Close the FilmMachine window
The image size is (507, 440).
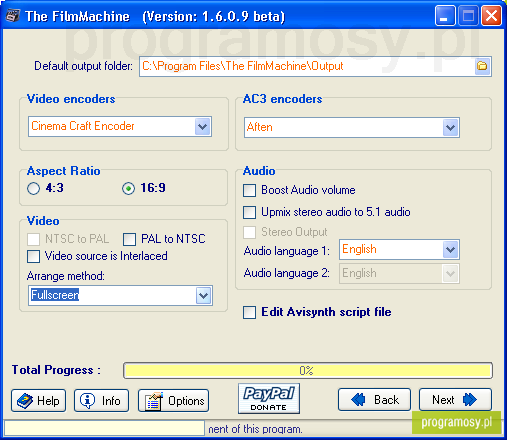tap(491, 16)
